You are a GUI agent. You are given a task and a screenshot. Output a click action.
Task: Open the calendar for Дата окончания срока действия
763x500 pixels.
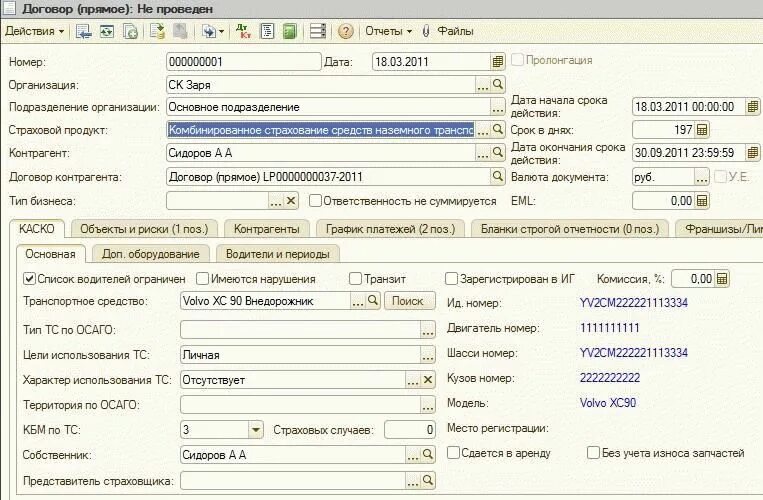pos(752,152)
